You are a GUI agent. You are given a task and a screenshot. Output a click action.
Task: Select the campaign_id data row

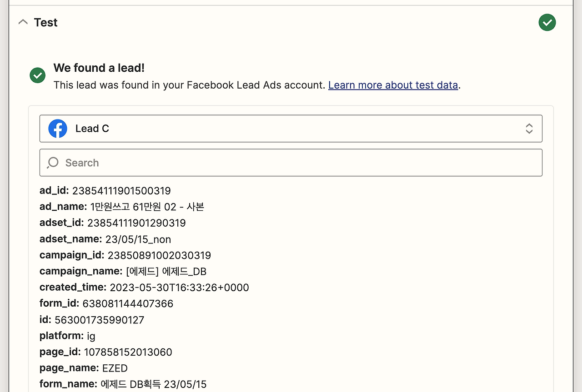tap(125, 255)
